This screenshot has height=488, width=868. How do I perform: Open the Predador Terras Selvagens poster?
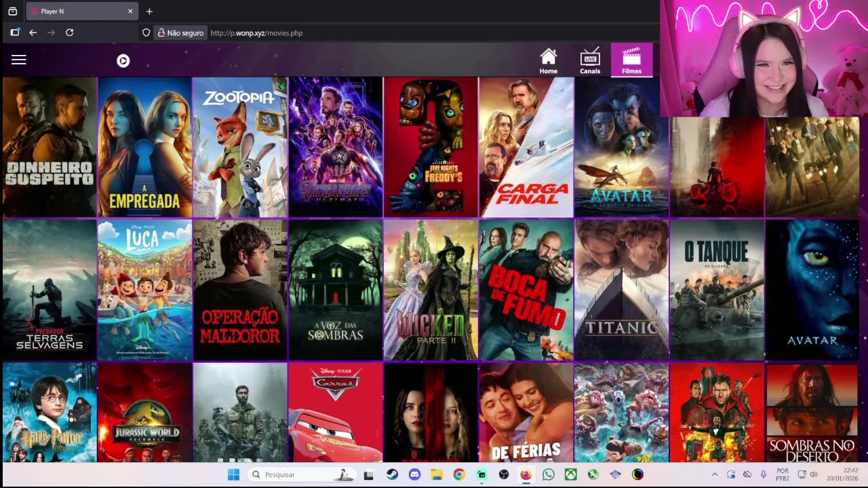(x=50, y=289)
